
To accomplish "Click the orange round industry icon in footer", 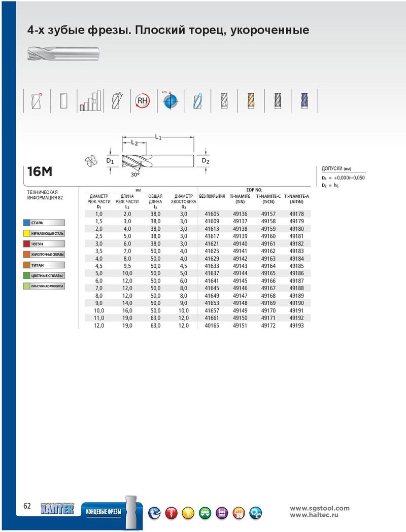I will pos(239,513).
